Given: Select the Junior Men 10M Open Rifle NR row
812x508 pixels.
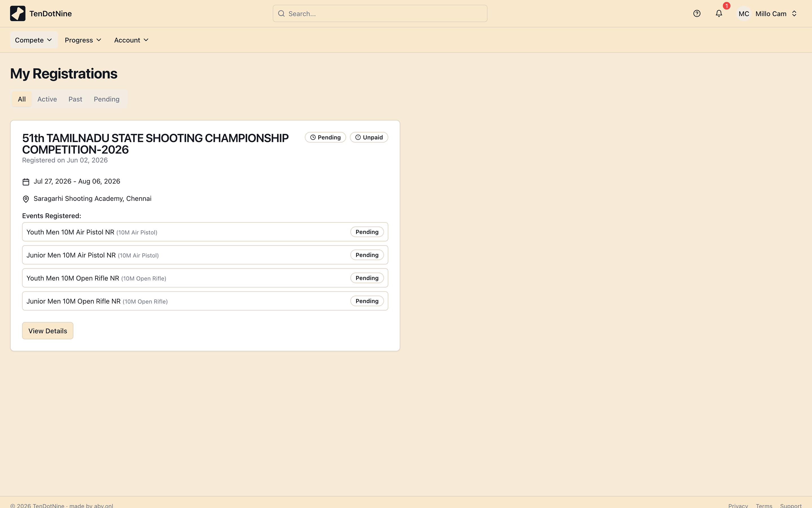Looking at the screenshot, I should pyautogui.click(x=205, y=301).
